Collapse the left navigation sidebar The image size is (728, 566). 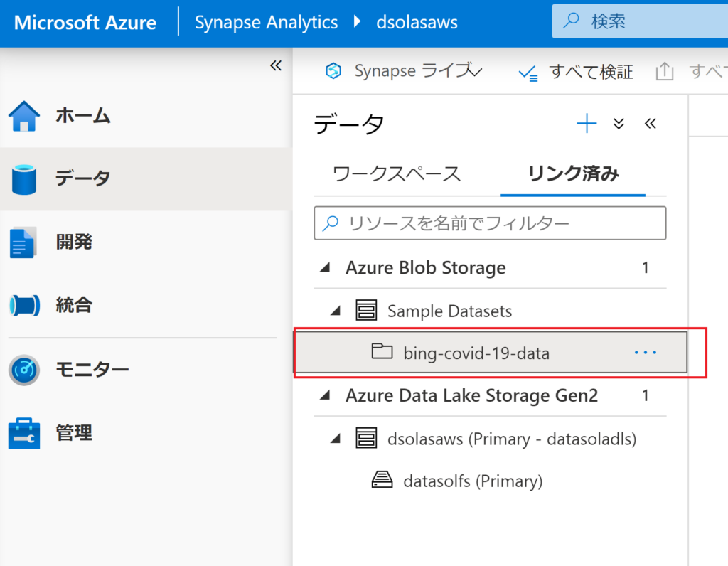pos(276,66)
